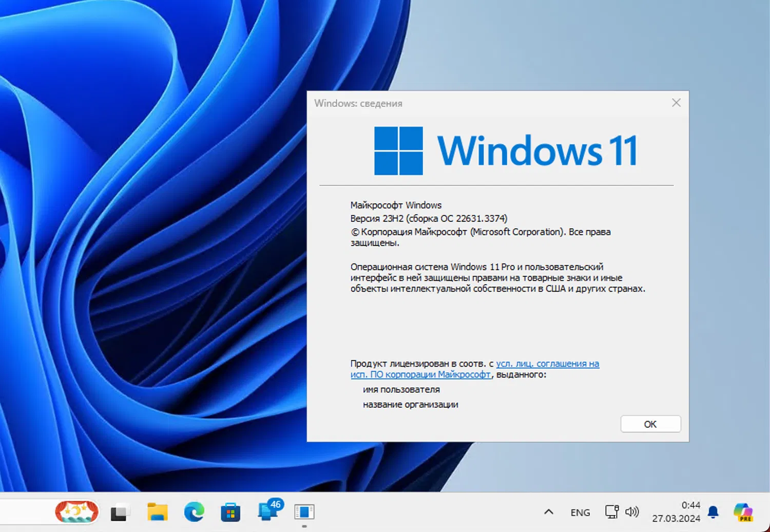The width and height of the screenshot is (770, 532).
Task: Switch input language via the ENG indicator
Action: (x=580, y=511)
